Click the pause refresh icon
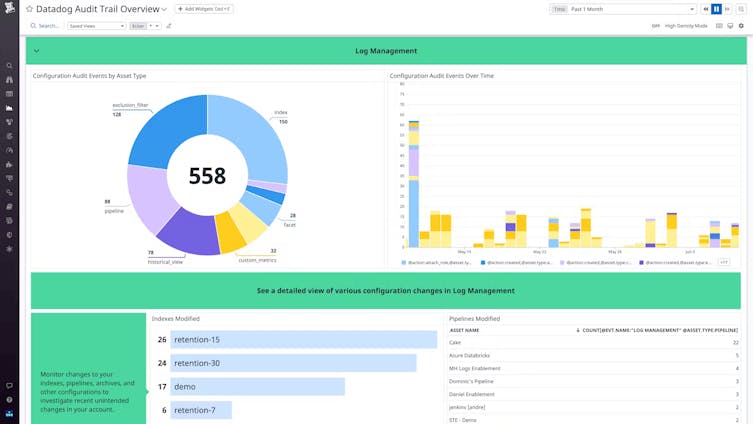Screen dimensions: 753x424 pyautogui.click(x=716, y=9)
